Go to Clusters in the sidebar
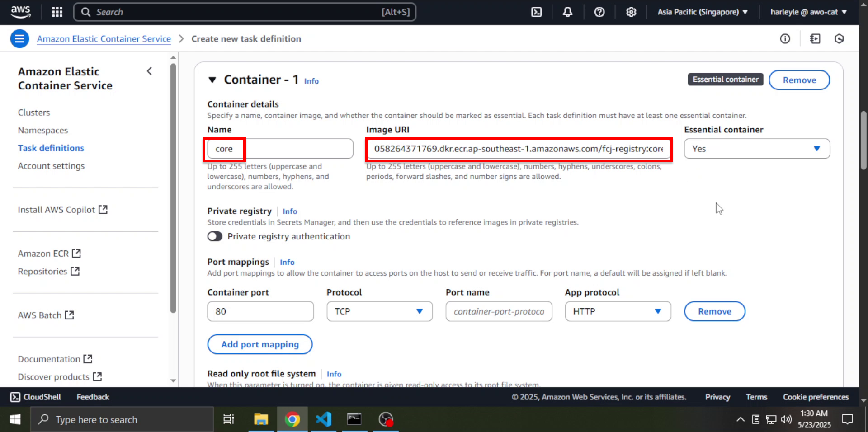The image size is (868, 432). [34, 113]
